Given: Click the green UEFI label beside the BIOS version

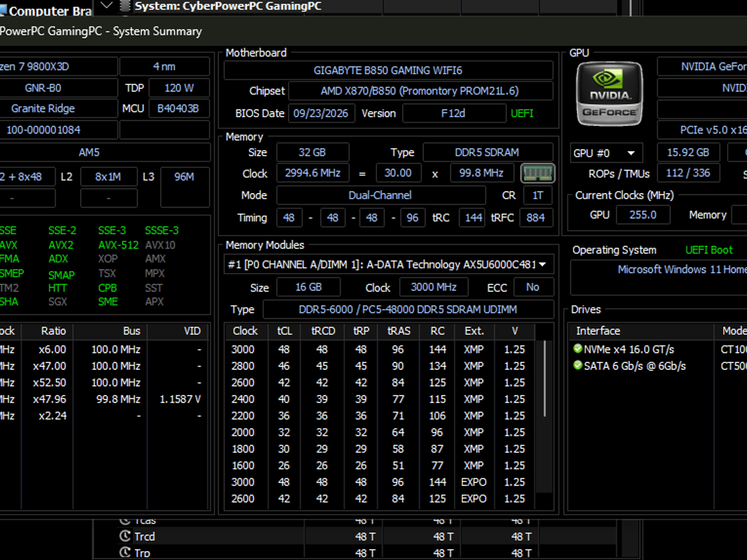Looking at the screenshot, I should [x=522, y=113].
